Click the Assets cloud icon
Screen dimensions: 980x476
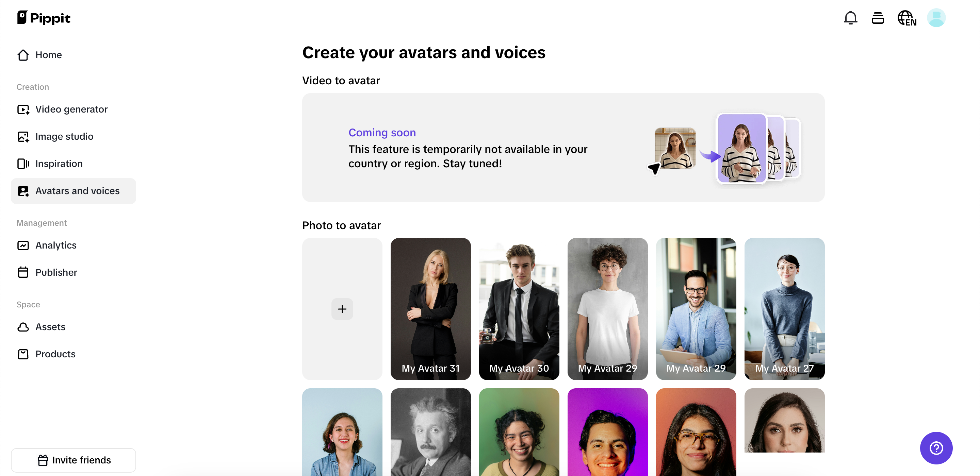click(x=23, y=327)
